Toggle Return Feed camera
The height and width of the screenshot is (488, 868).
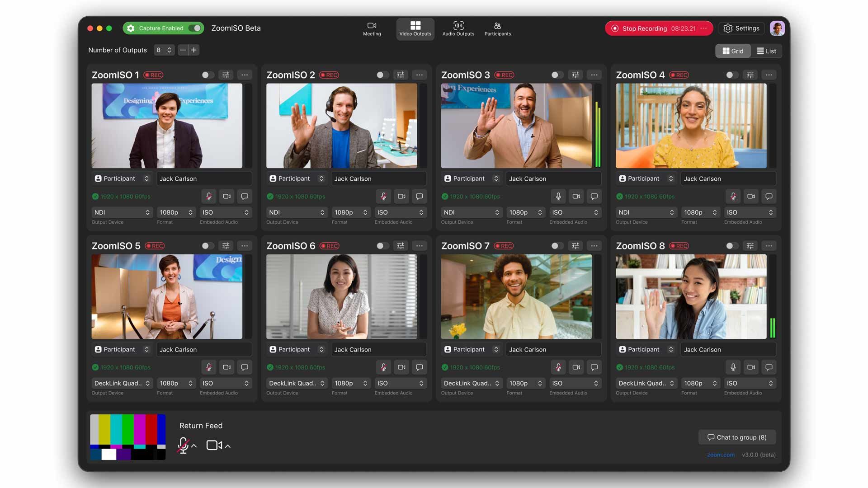(x=214, y=446)
